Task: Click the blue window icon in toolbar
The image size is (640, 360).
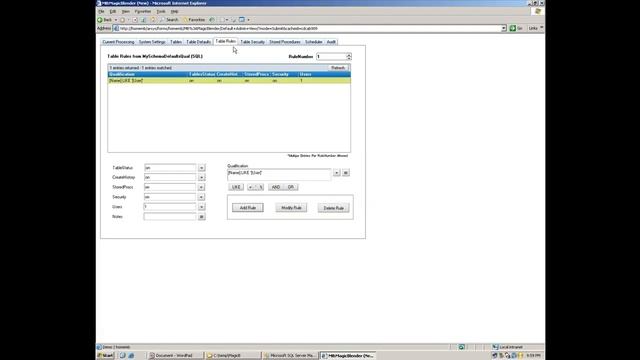Action: [x=242, y=20]
